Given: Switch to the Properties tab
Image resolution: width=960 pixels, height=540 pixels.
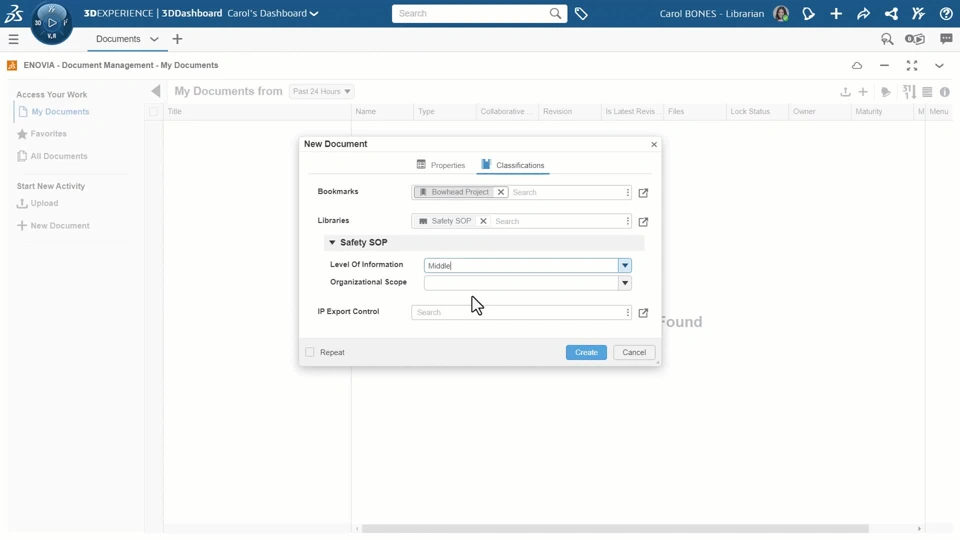Looking at the screenshot, I should [x=441, y=165].
